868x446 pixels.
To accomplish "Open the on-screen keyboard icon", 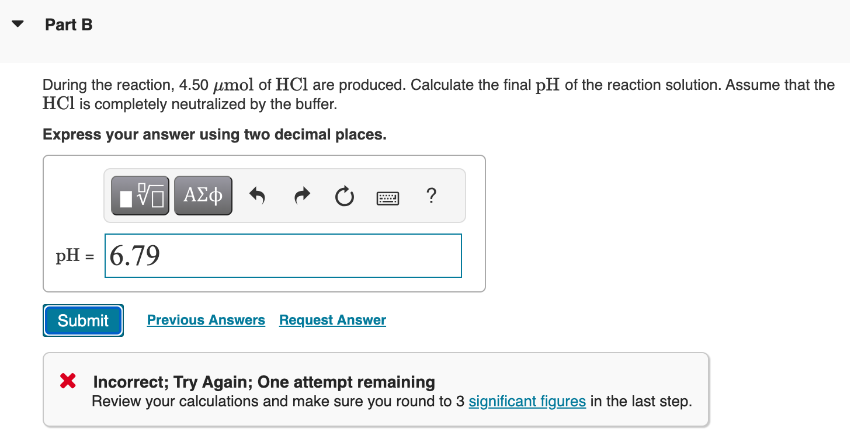I will (x=387, y=197).
